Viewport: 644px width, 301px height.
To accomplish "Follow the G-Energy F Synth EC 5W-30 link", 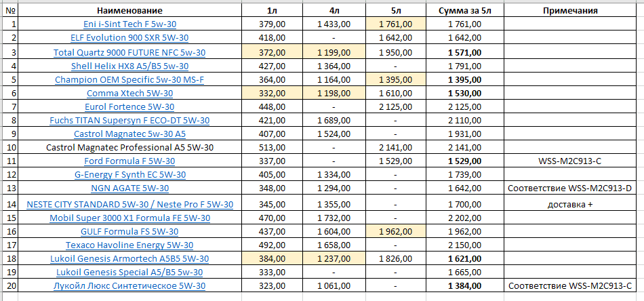I will coord(129,174).
